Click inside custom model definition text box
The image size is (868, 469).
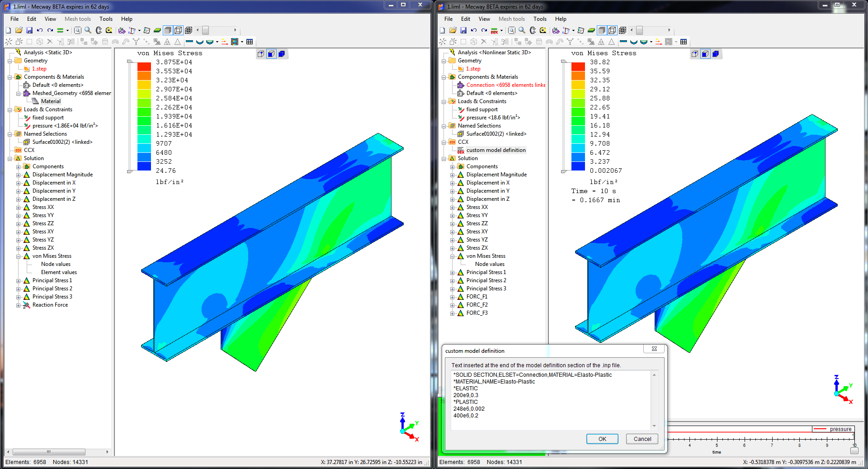(x=552, y=400)
